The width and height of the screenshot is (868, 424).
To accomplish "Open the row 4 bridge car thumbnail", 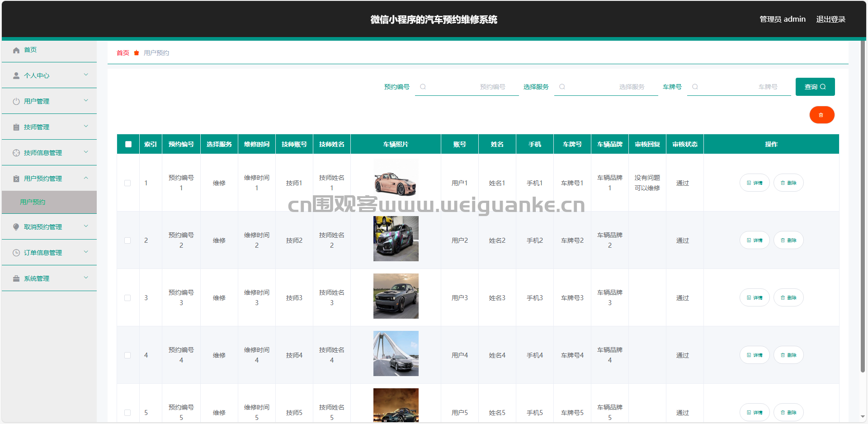I will pyautogui.click(x=396, y=353).
